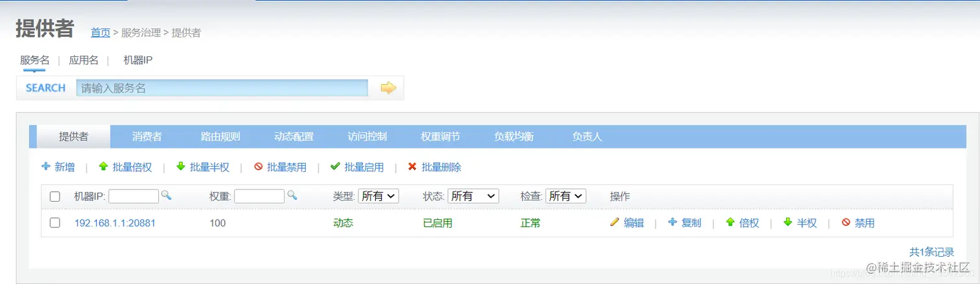This screenshot has width=980, height=284.
Task: Follow the 首页 breadcrumb link
Action: tap(100, 32)
